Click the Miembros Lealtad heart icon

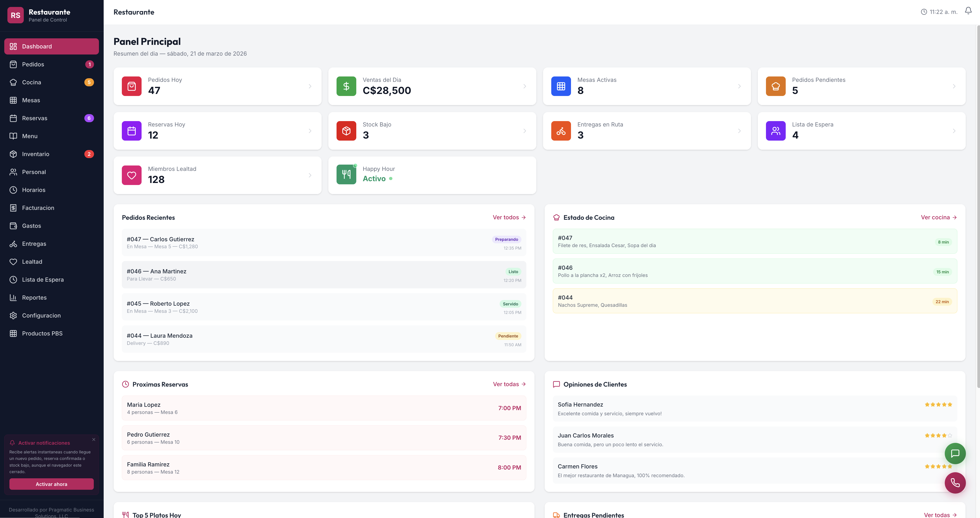point(132,175)
